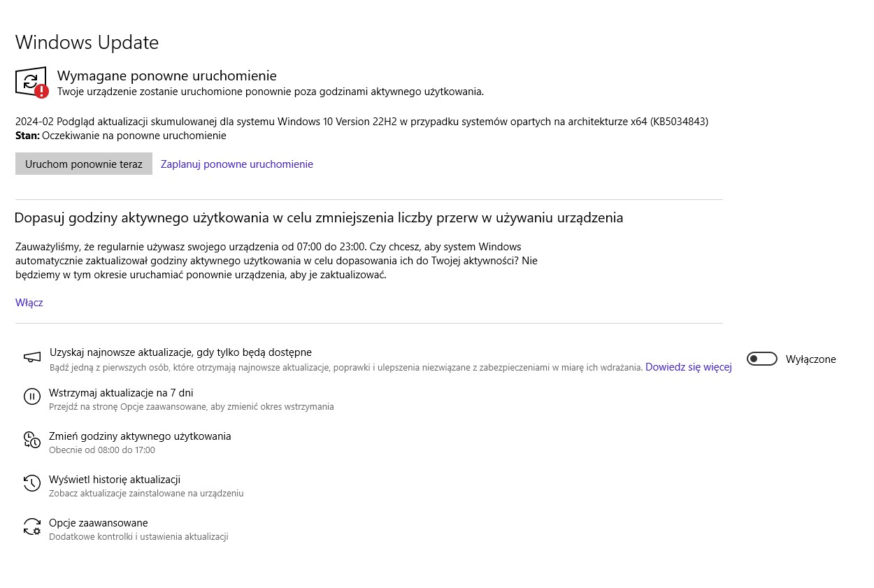Image resolution: width=874 pixels, height=588 pixels.
Task: Open Wyświetl historię aktualizacji
Action: (x=115, y=480)
